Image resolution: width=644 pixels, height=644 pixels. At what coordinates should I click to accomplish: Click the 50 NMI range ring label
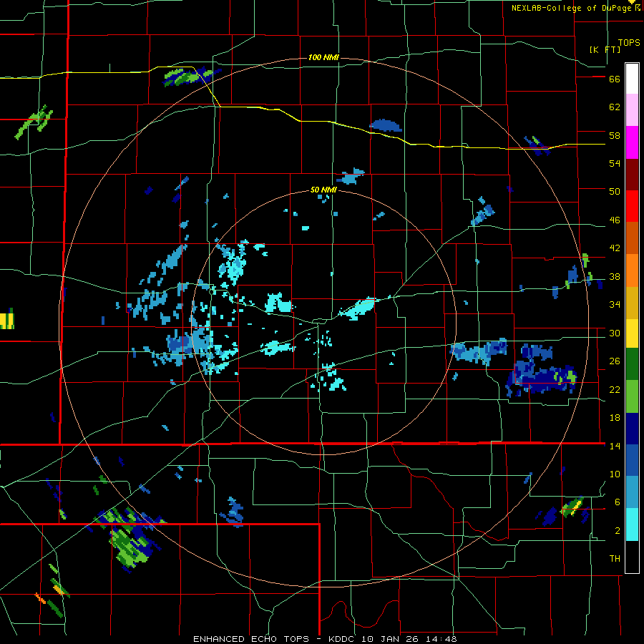pos(323,190)
